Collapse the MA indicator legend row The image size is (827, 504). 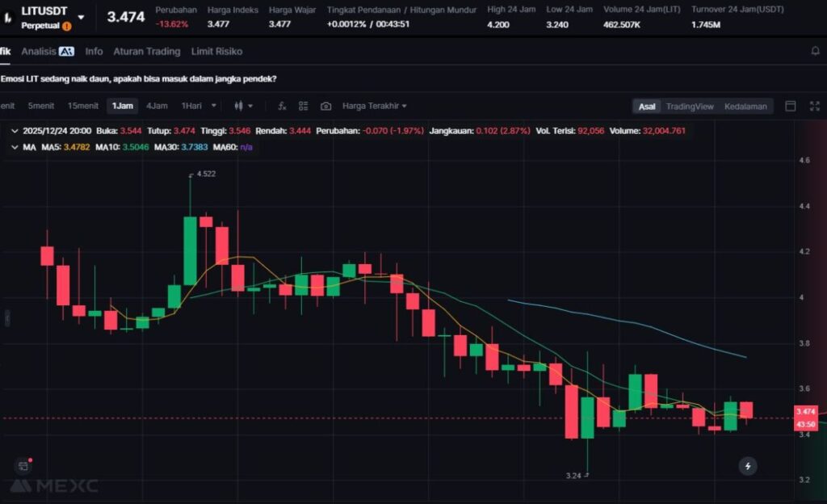(x=15, y=147)
